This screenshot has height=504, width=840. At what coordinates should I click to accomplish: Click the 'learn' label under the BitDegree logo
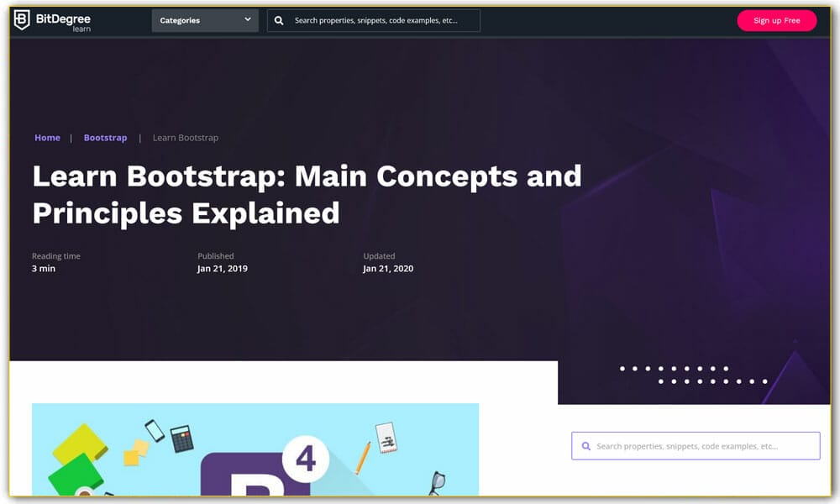coord(81,28)
